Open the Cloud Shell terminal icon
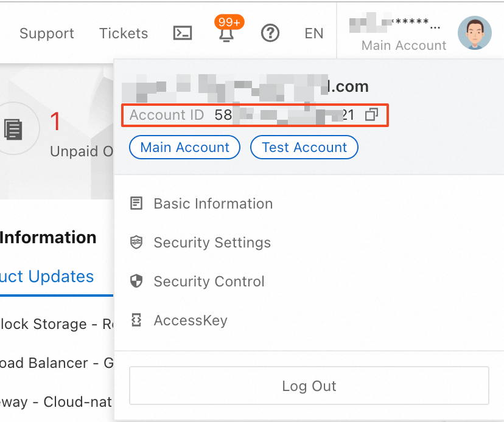The image size is (504, 422). [183, 33]
